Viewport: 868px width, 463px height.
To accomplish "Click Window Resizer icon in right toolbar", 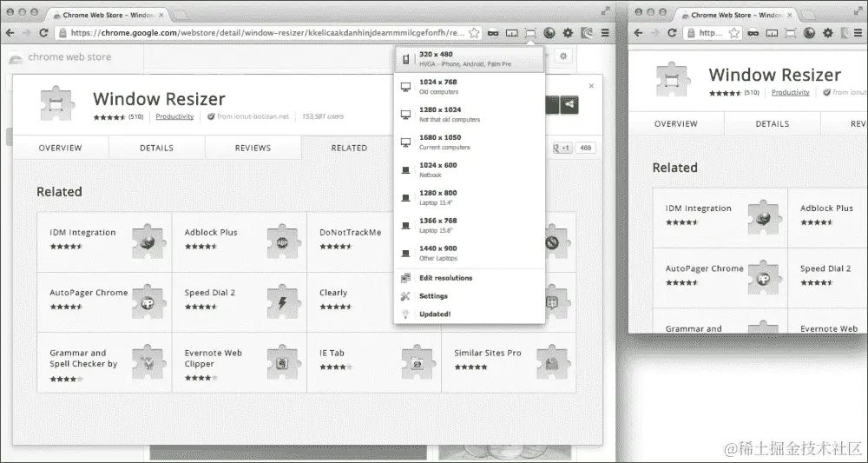I will point(791,33).
